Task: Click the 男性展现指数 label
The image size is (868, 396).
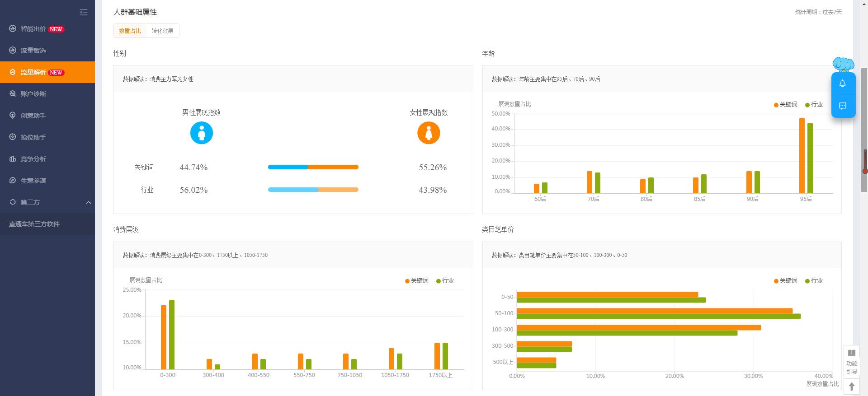Action: [201, 112]
